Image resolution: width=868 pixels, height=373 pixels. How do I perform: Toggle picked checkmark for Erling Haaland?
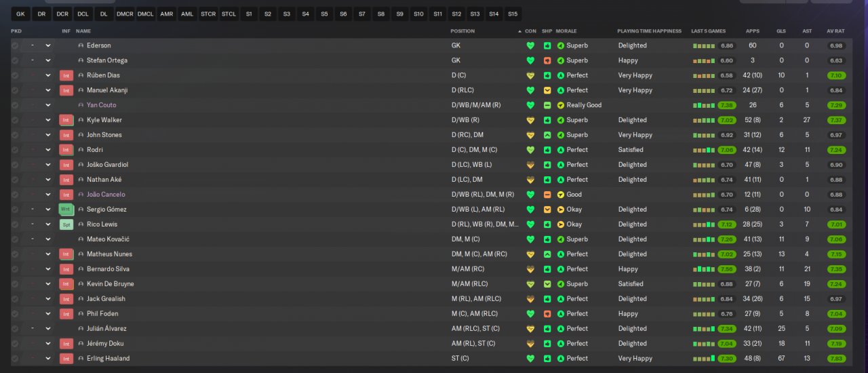(15, 359)
